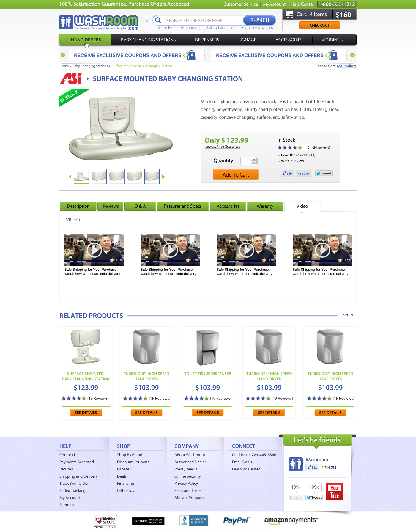The width and height of the screenshot is (416, 532).
Task: Click the Facebook Like button on product
Action: [x=287, y=174]
